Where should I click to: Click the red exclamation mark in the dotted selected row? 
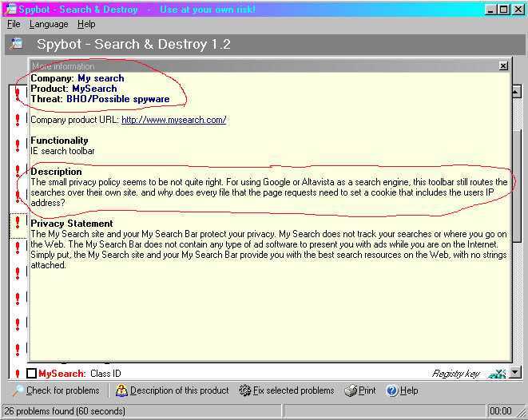click(x=18, y=223)
